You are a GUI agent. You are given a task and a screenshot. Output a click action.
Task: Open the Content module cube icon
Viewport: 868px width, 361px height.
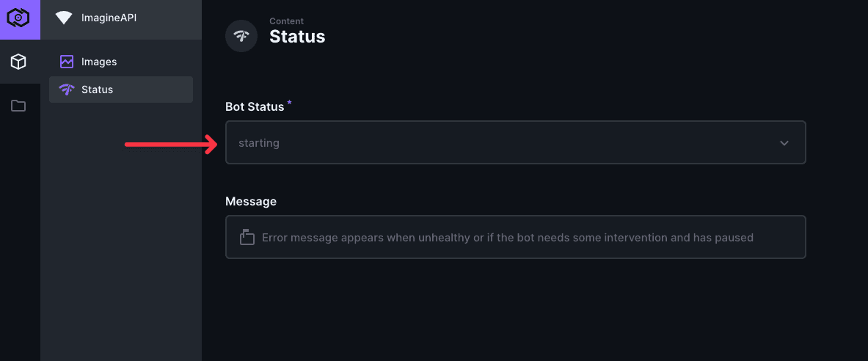pos(18,62)
